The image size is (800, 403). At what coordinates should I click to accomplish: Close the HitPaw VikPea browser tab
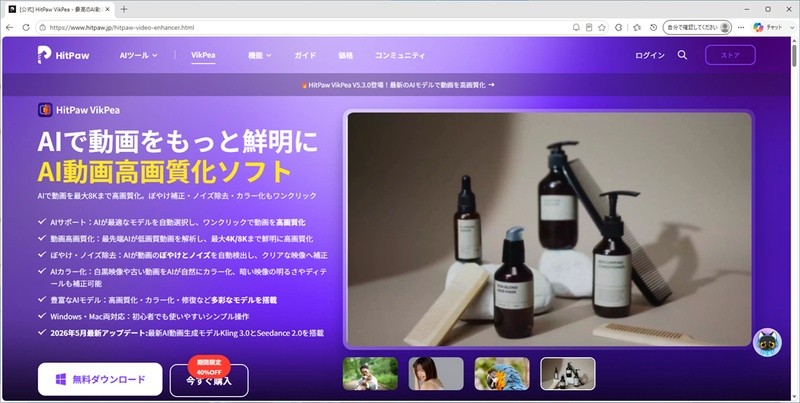107,9
